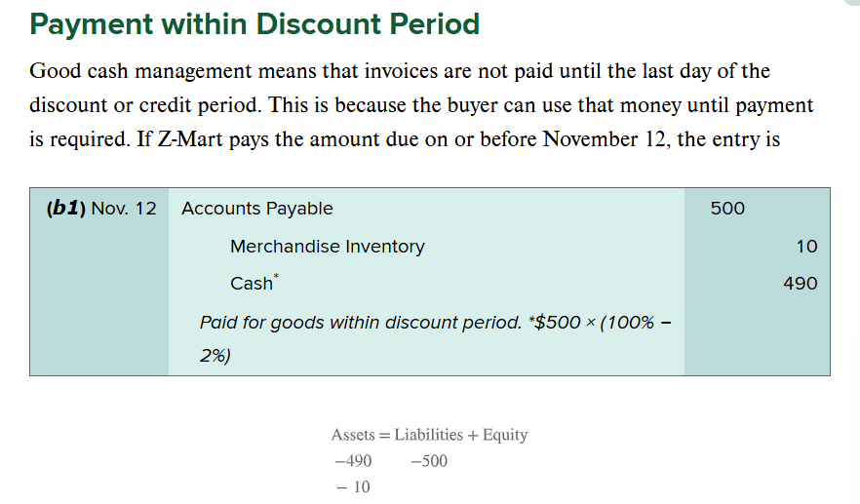Click the word Assets in the equation
This screenshot has height=504, width=860.
coord(353,435)
